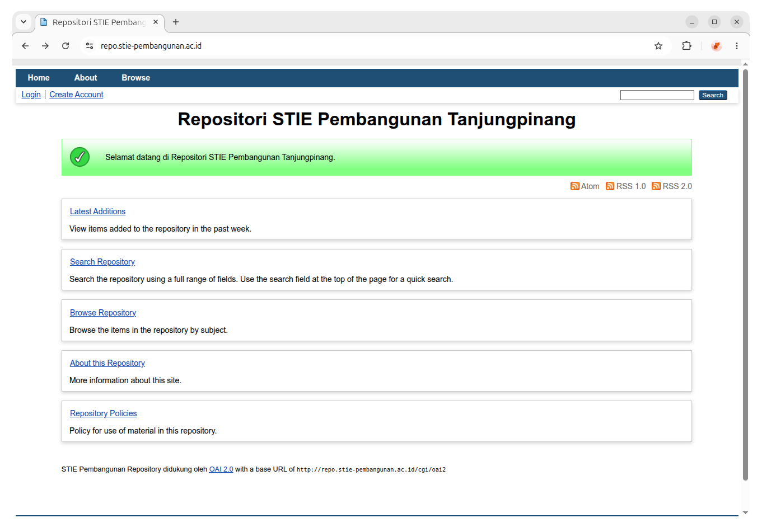Reload the page with the refresh icon
Screen dimensions: 762x532
pyautogui.click(x=66, y=46)
